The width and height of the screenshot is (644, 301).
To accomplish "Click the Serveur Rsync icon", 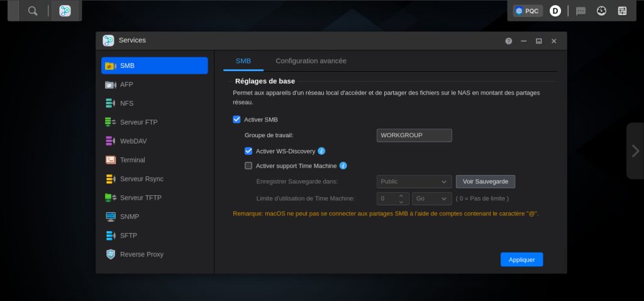I will pyautogui.click(x=111, y=179).
